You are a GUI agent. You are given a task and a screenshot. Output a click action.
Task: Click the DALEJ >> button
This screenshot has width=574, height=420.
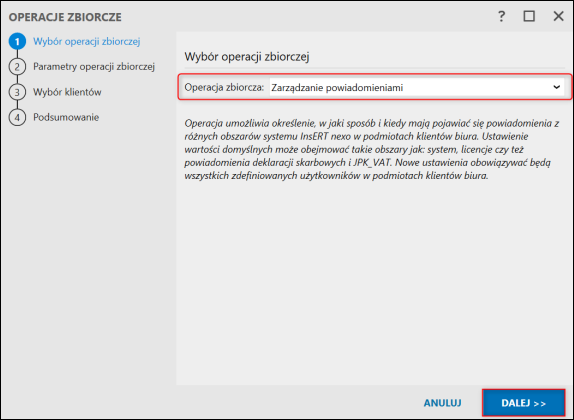(x=523, y=403)
